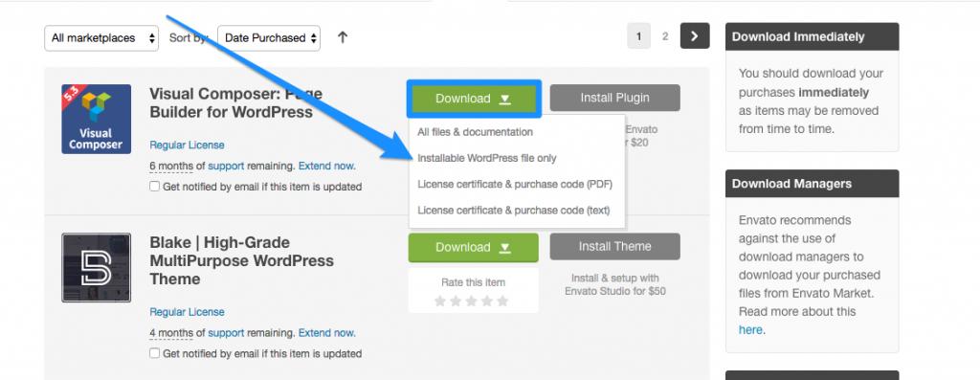Viewport: 980px width, 380px height.
Task: Rate Blake theme five stars
Action: coord(502,302)
